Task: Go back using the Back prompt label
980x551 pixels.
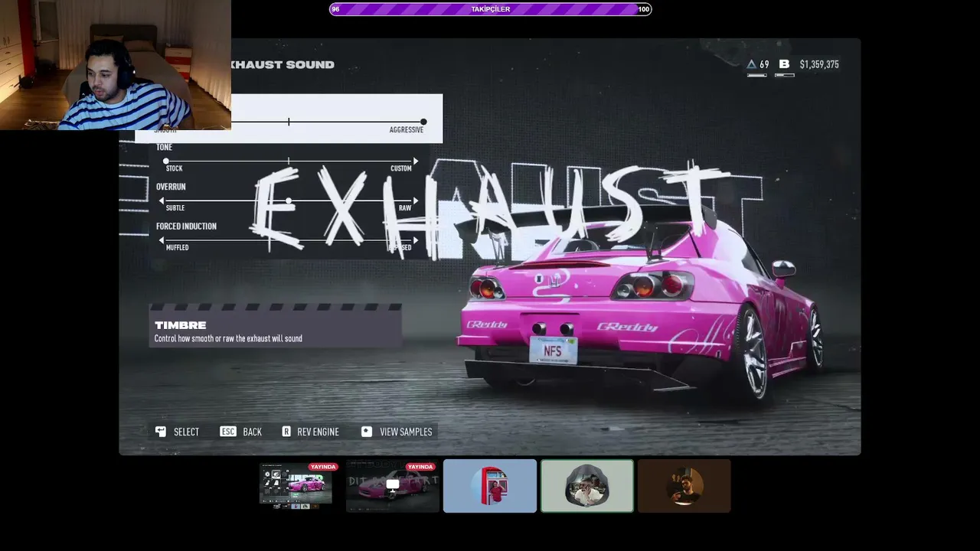Action: pos(252,432)
